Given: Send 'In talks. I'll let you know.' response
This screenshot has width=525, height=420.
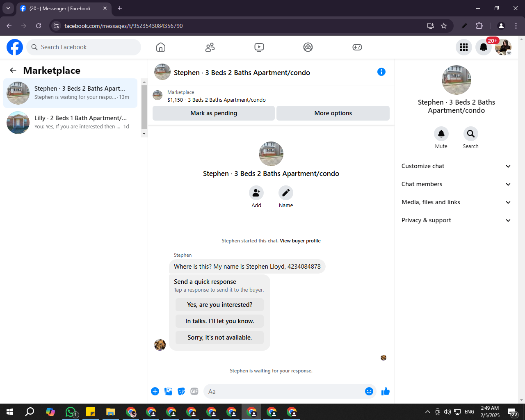Looking at the screenshot, I should (x=219, y=321).
